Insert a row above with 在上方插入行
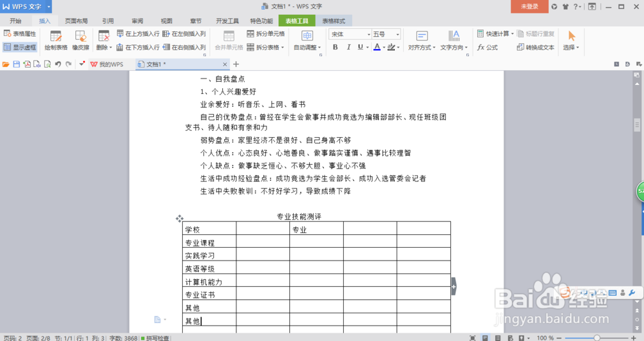644x341 pixels. [x=138, y=33]
